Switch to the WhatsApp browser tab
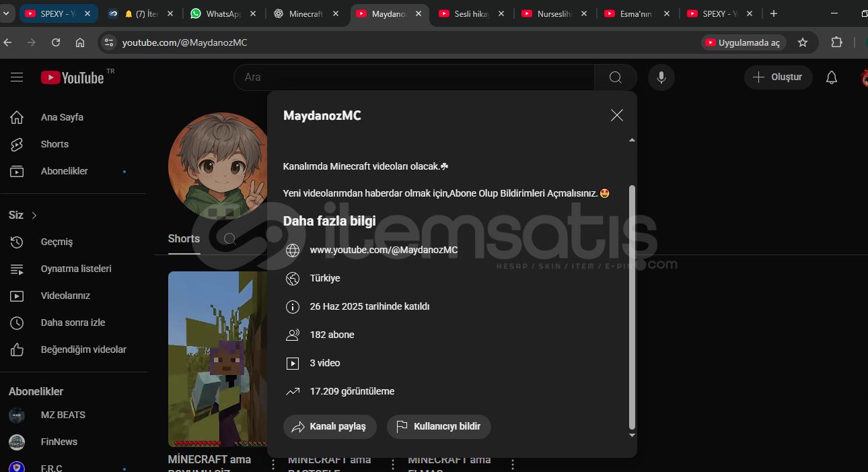The image size is (868, 472). point(223,13)
